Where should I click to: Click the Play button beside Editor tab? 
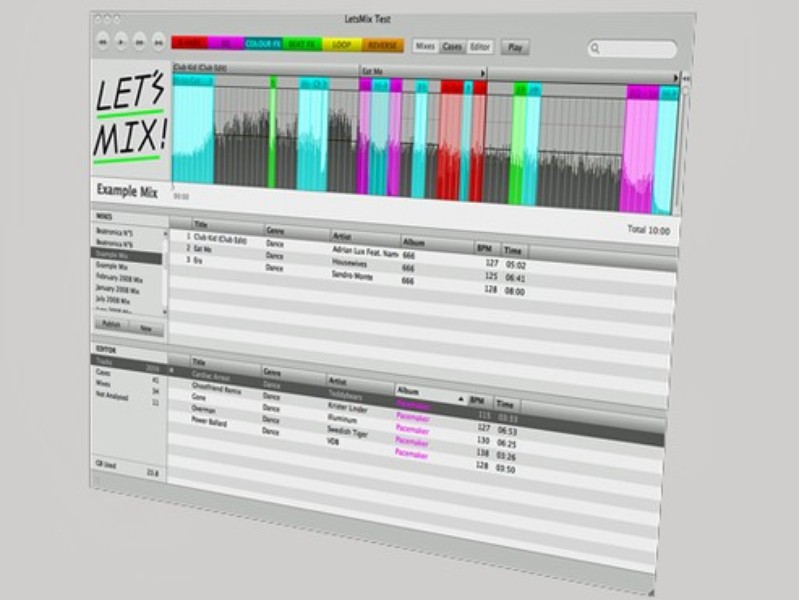515,47
